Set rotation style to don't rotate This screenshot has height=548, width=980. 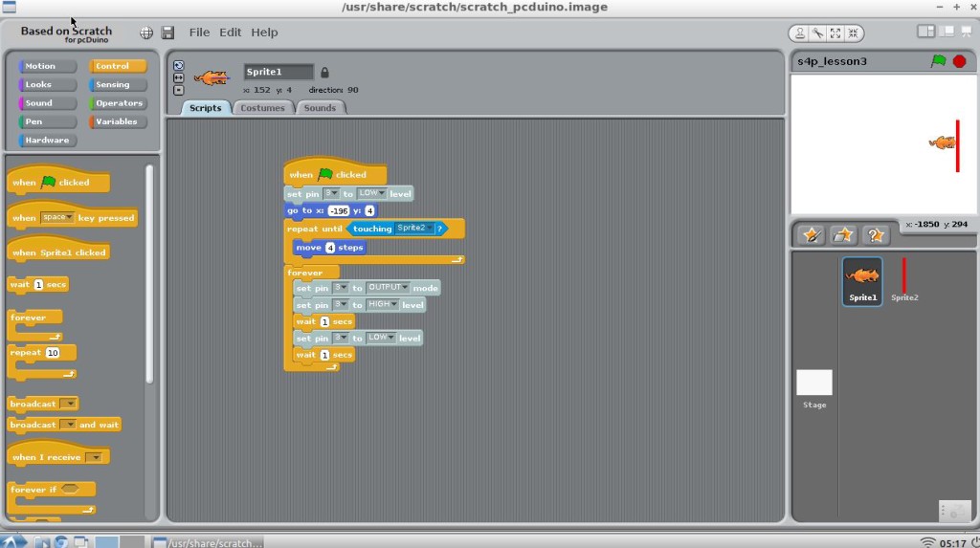(x=179, y=90)
